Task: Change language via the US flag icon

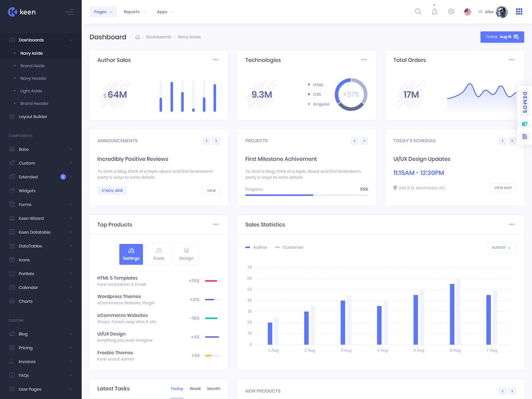Action: (467, 12)
